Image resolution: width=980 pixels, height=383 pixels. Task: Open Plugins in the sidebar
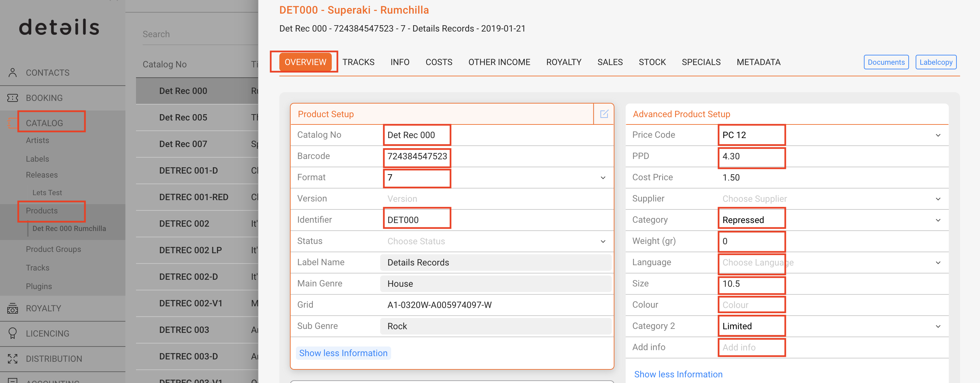click(x=39, y=286)
